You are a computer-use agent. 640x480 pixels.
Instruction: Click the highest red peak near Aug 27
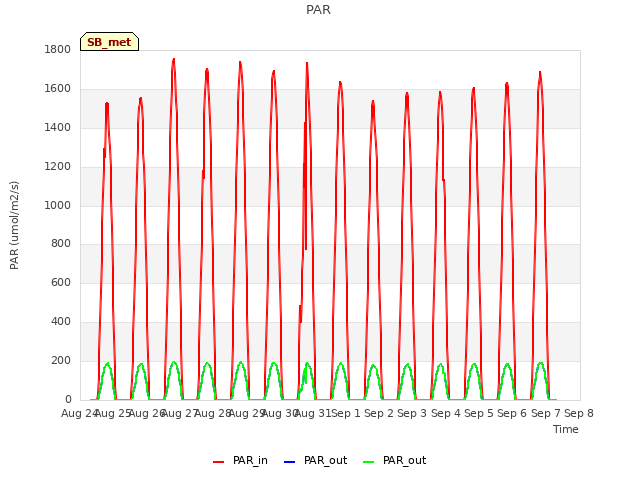click(x=174, y=60)
